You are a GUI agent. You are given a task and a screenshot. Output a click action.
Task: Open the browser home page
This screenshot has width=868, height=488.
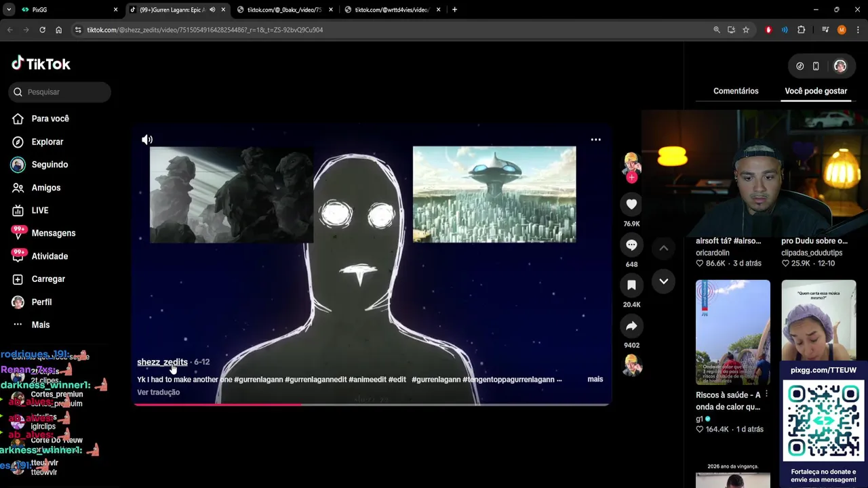(58, 30)
